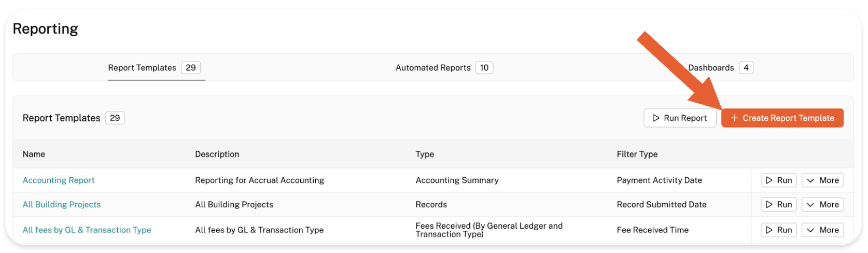Click the Filter Type column header
The width and height of the screenshot is (868, 253).
coord(637,154)
